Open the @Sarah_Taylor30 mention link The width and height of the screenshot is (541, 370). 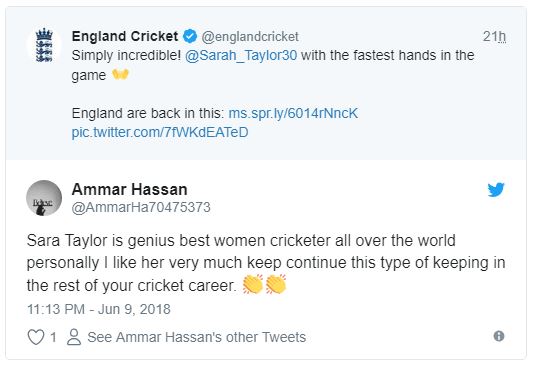[x=241, y=56]
